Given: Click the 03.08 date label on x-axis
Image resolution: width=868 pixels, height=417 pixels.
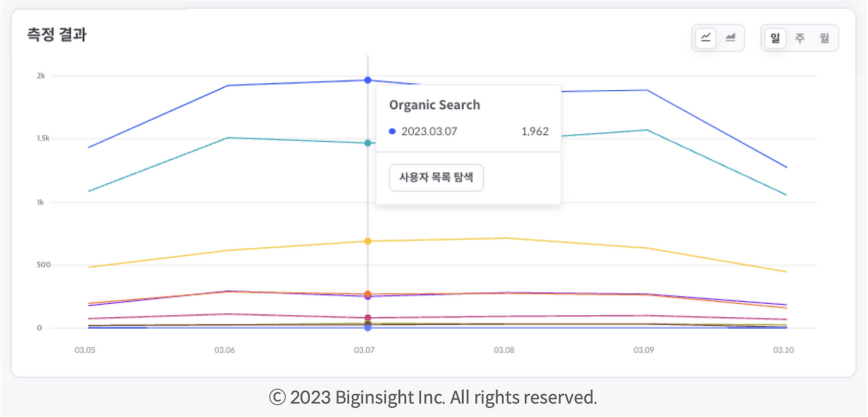Looking at the screenshot, I should [x=504, y=350].
